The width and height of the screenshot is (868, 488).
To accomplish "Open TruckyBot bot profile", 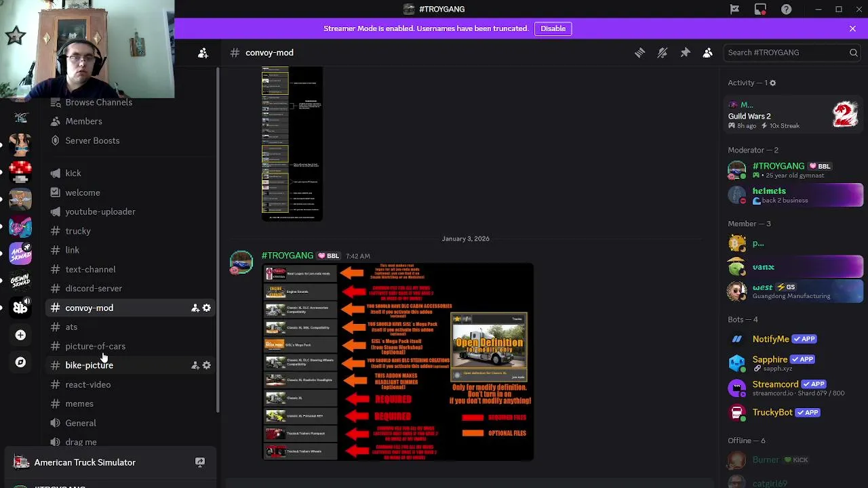I will (x=793, y=412).
